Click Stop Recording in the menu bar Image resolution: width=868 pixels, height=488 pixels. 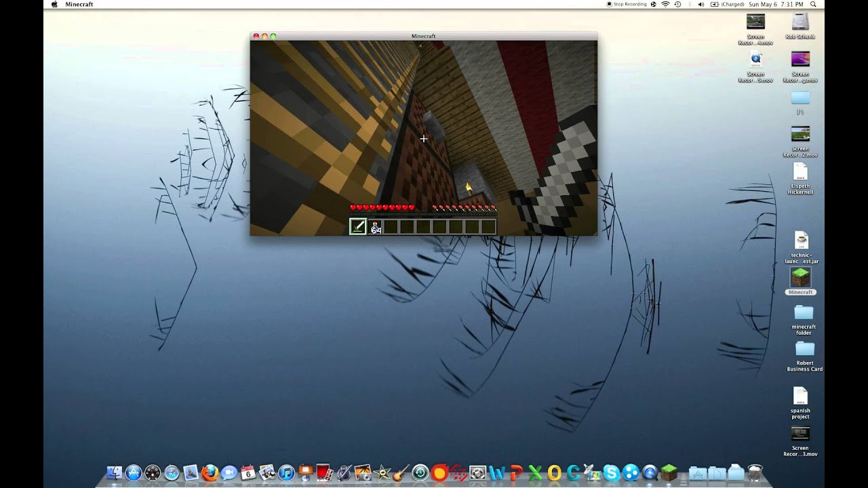(627, 4)
